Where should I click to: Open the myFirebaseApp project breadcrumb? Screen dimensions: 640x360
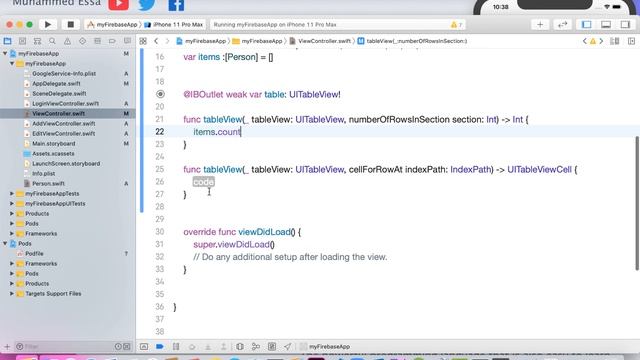tap(201, 41)
